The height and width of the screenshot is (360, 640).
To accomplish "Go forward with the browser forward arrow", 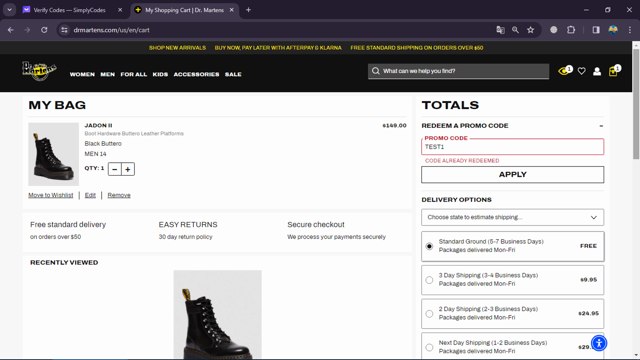I will point(27,30).
